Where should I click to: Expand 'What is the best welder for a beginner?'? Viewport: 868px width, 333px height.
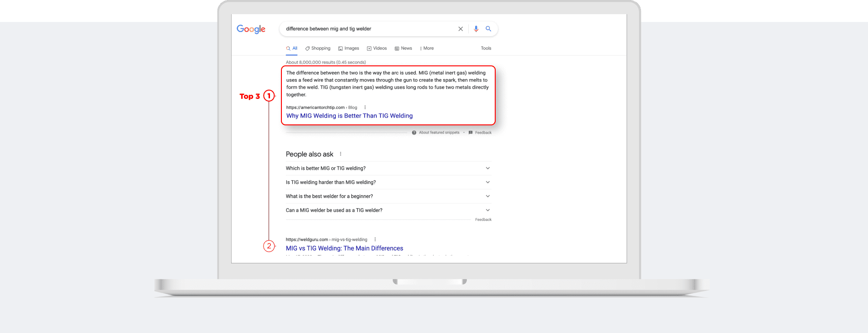click(388, 196)
